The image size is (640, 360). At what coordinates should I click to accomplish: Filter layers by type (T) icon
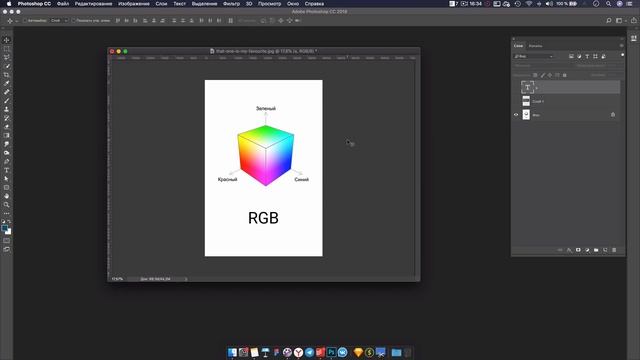tap(587, 56)
